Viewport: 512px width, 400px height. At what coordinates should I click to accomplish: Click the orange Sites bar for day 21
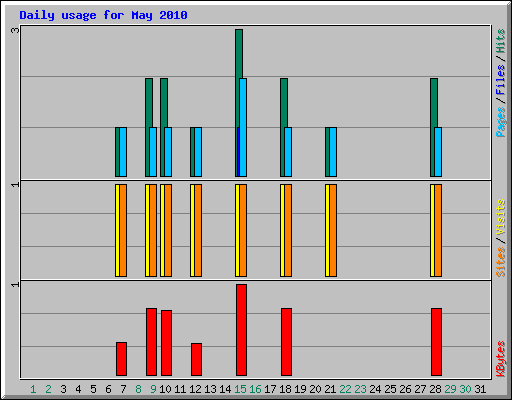tap(333, 230)
